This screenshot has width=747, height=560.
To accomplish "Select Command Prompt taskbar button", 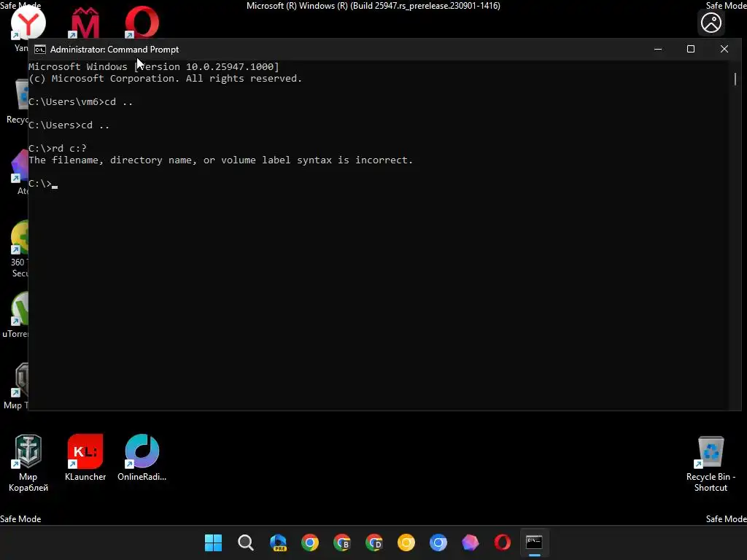I will tap(535, 542).
